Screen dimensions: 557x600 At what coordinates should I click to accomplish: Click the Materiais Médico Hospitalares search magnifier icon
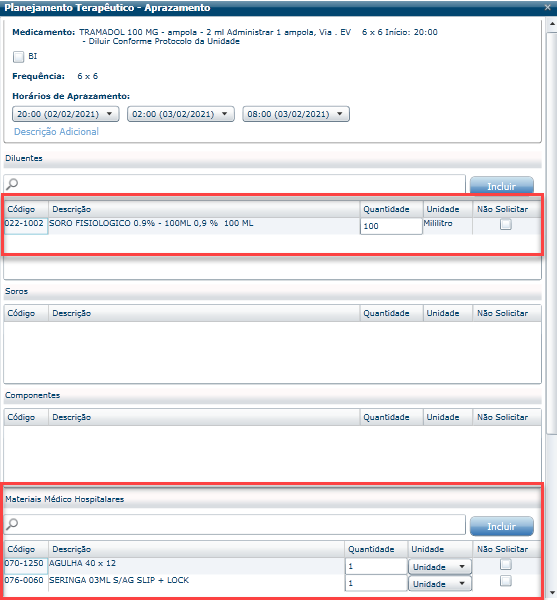[x=12, y=524]
